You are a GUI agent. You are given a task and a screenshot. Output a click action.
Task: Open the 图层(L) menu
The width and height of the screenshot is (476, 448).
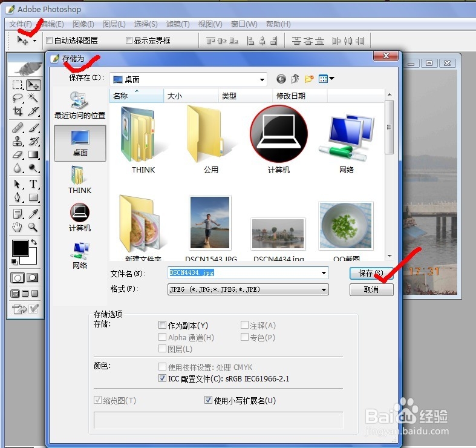(114, 24)
